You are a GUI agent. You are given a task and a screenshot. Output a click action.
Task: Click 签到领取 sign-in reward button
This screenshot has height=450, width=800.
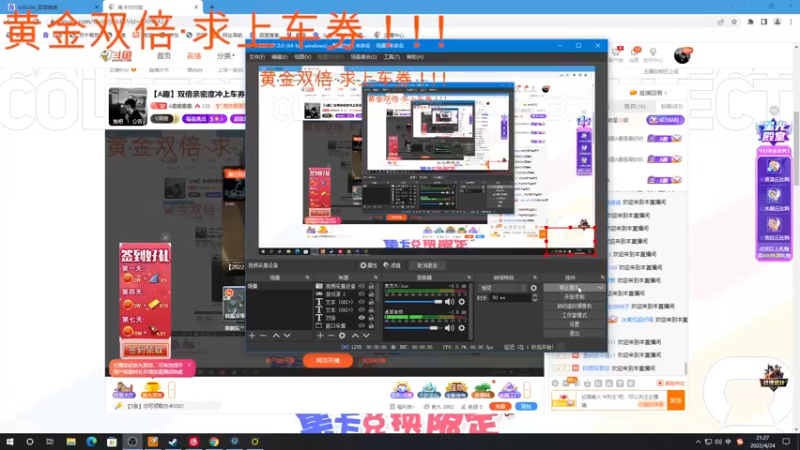point(145,351)
